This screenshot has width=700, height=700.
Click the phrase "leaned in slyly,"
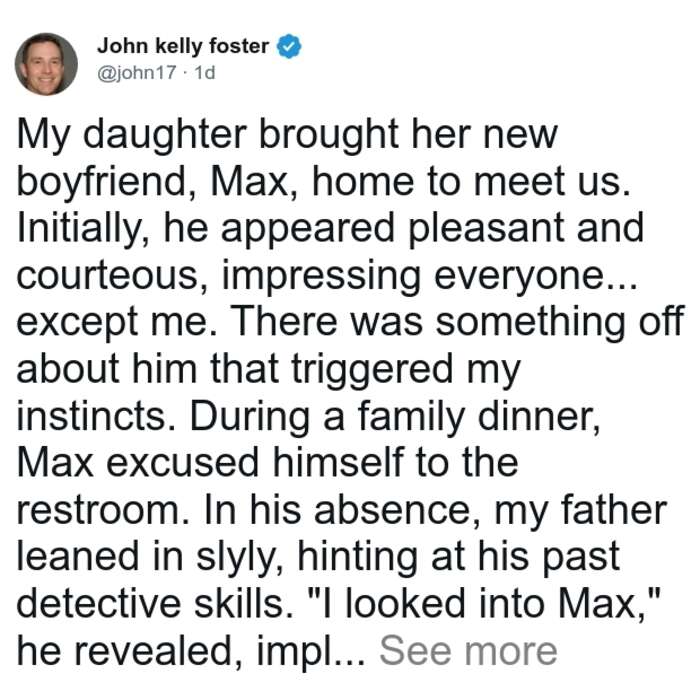coord(150,558)
